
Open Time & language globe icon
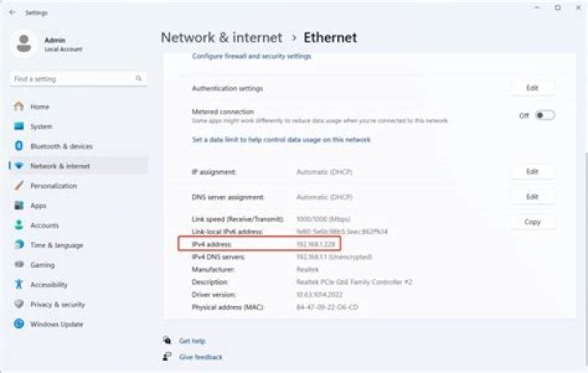tap(19, 245)
